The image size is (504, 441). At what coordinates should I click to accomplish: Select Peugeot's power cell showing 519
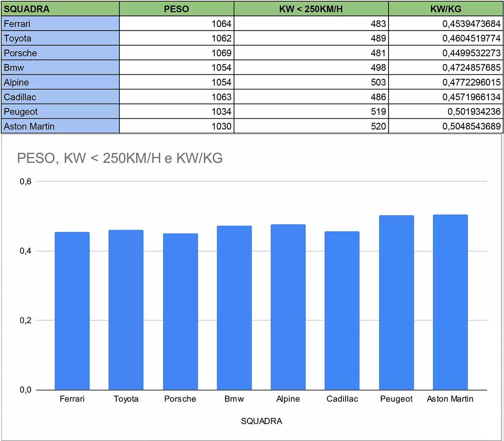(311, 112)
